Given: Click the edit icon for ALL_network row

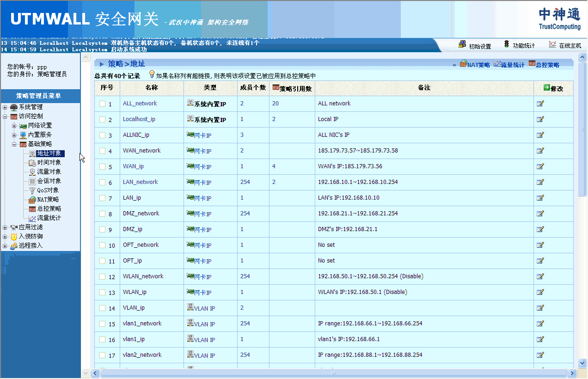Looking at the screenshot, I should [x=540, y=104].
